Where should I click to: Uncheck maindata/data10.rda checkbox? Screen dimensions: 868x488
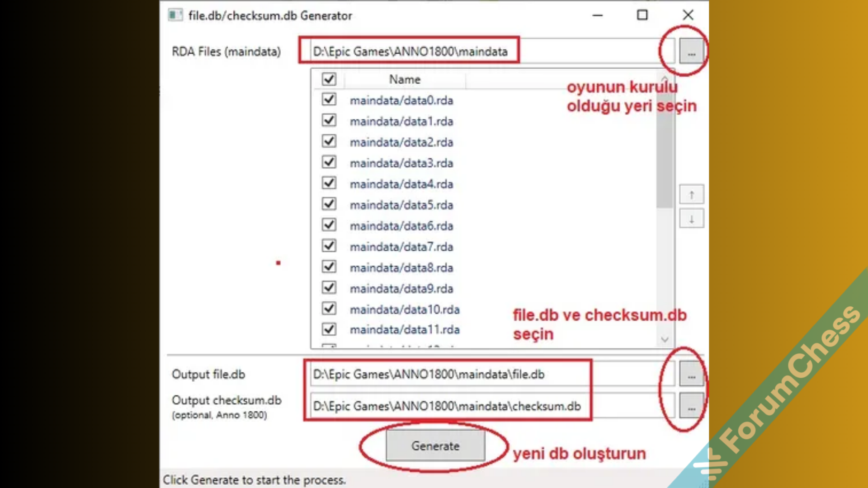coord(329,309)
